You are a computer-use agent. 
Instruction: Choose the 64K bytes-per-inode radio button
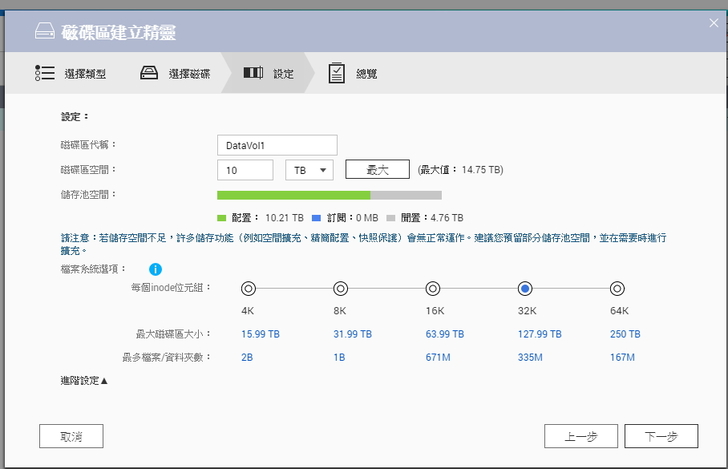[617, 288]
